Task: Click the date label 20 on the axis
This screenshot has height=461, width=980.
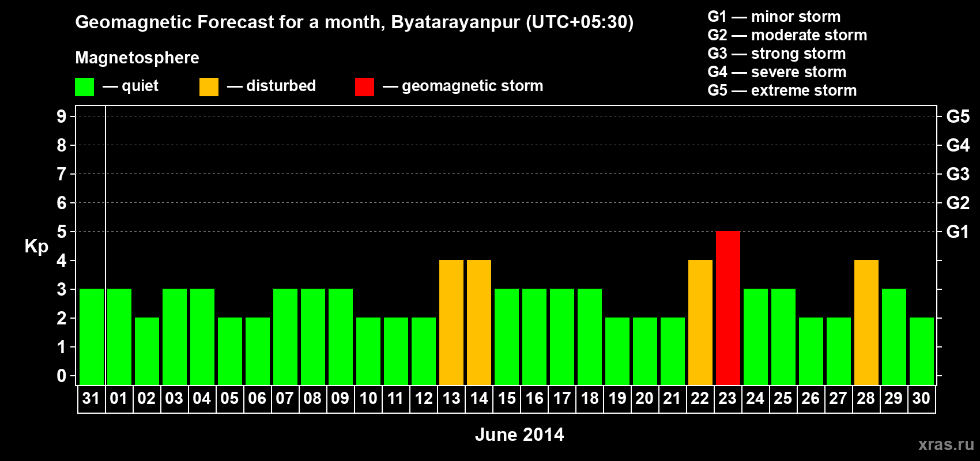Action: pyautogui.click(x=644, y=398)
